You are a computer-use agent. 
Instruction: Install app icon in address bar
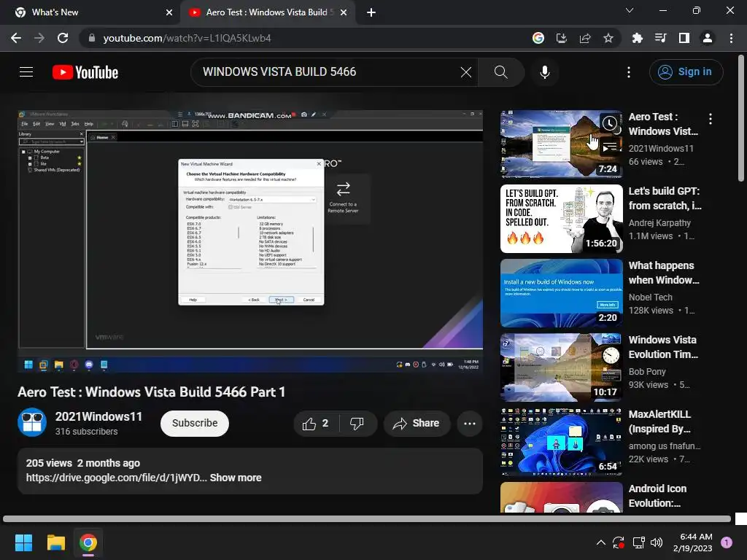pos(562,38)
